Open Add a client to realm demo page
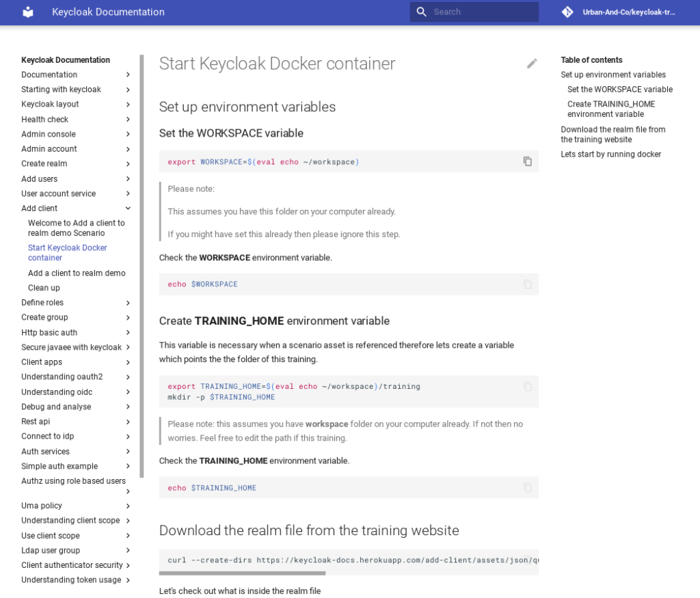This screenshot has width=700, height=598. [77, 273]
